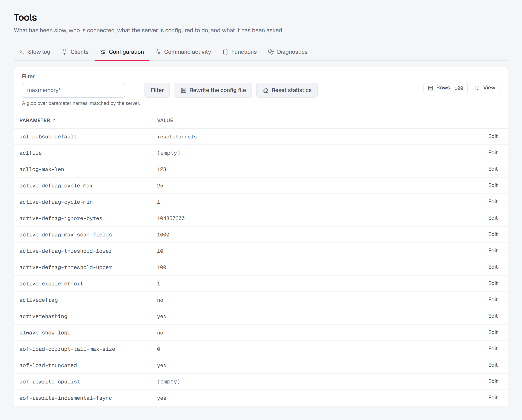Click the stethoscope icon beside Diagnostics
The image size is (522, 420).
pyautogui.click(x=271, y=52)
